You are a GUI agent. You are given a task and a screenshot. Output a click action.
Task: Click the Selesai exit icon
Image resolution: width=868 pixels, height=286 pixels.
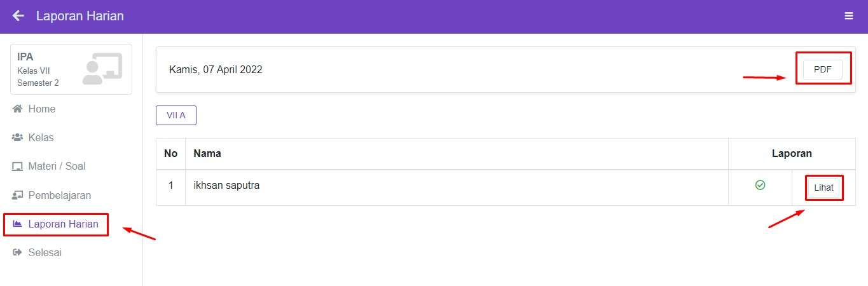click(18, 253)
